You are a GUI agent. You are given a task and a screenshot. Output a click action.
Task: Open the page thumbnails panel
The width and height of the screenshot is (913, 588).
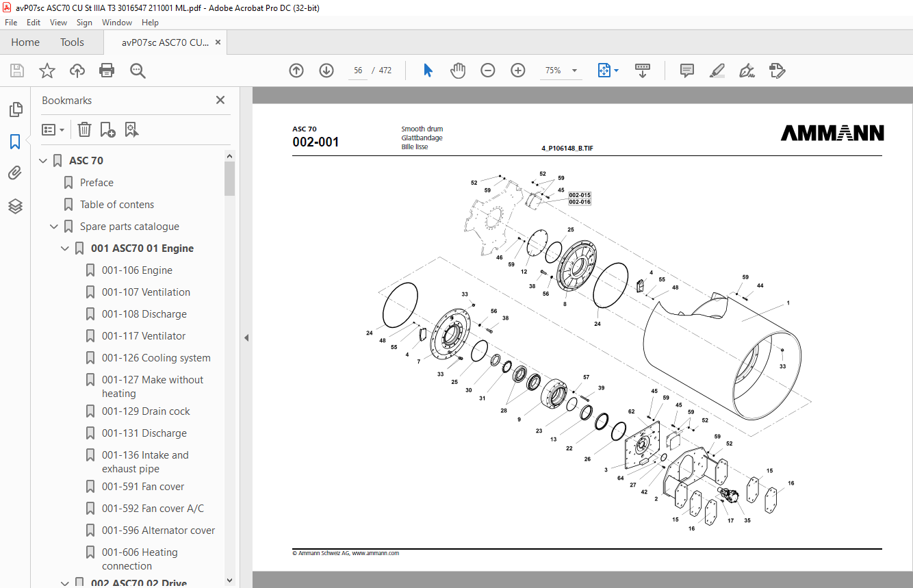15,110
